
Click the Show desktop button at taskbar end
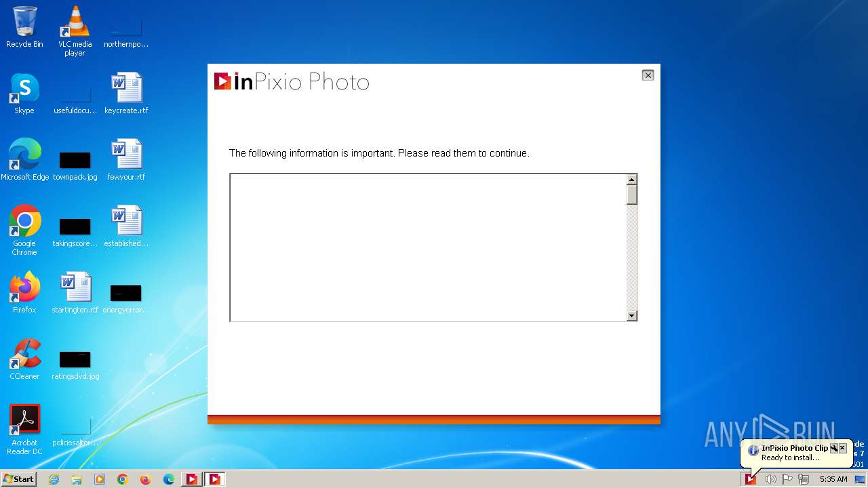[860, 479]
